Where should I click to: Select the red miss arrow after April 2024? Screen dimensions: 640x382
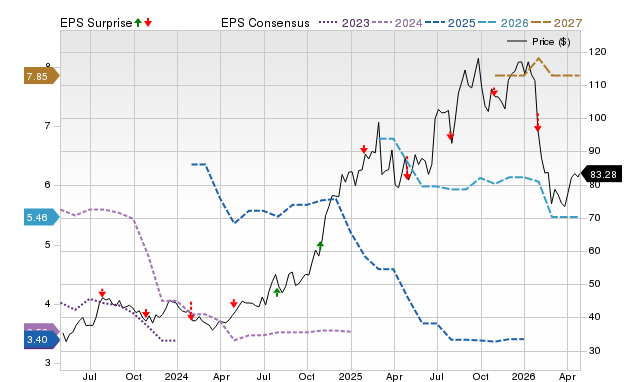coord(233,303)
